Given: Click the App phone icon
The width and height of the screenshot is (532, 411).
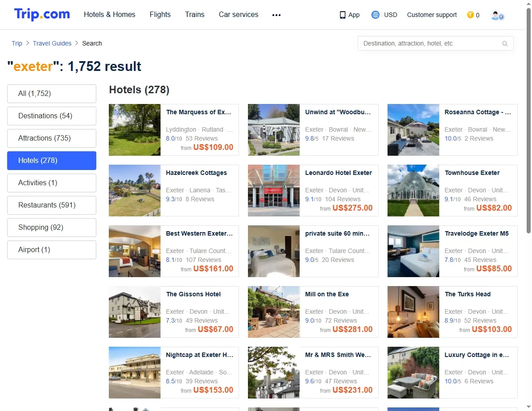Looking at the screenshot, I should pyautogui.click(x=342, y=15).
